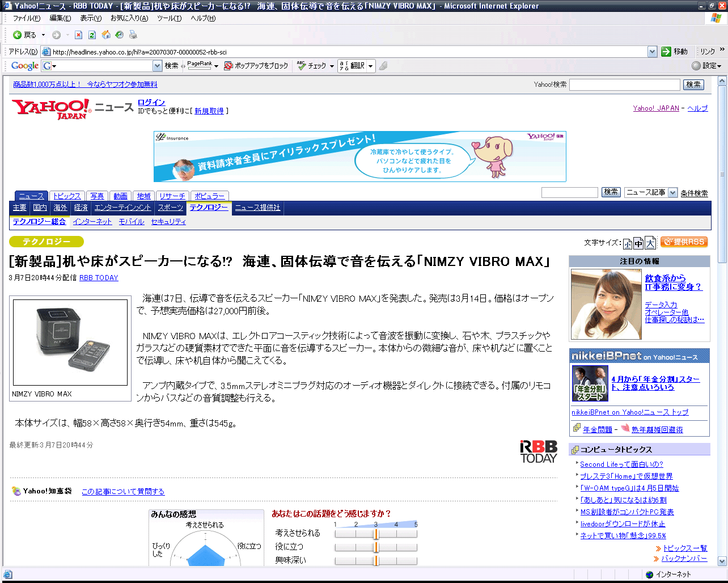Open the Forward button dropdown arrow

(x=66, y=35)
